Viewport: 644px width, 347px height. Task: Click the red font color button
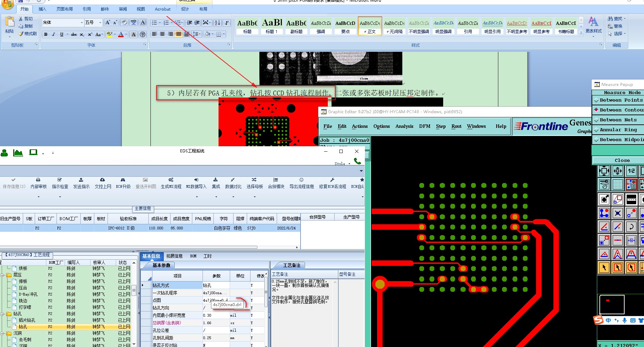pos(121,34)
